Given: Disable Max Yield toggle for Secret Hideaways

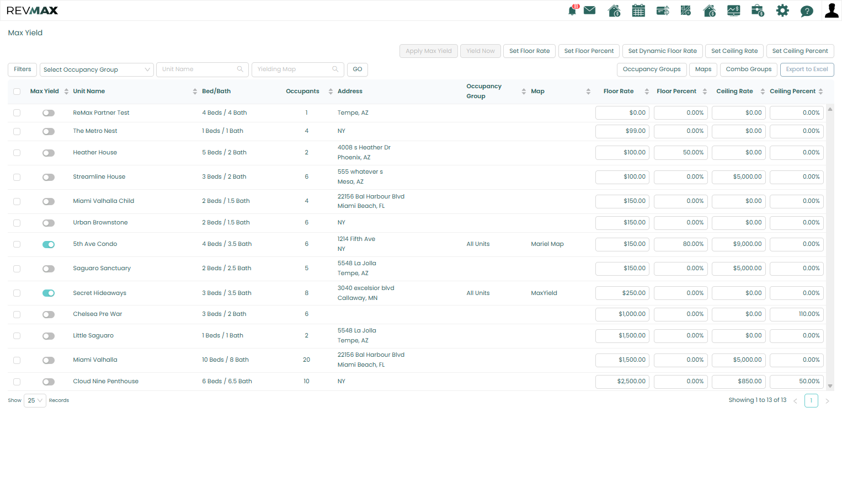Looking at the screenshot, I should coord(49,293).
